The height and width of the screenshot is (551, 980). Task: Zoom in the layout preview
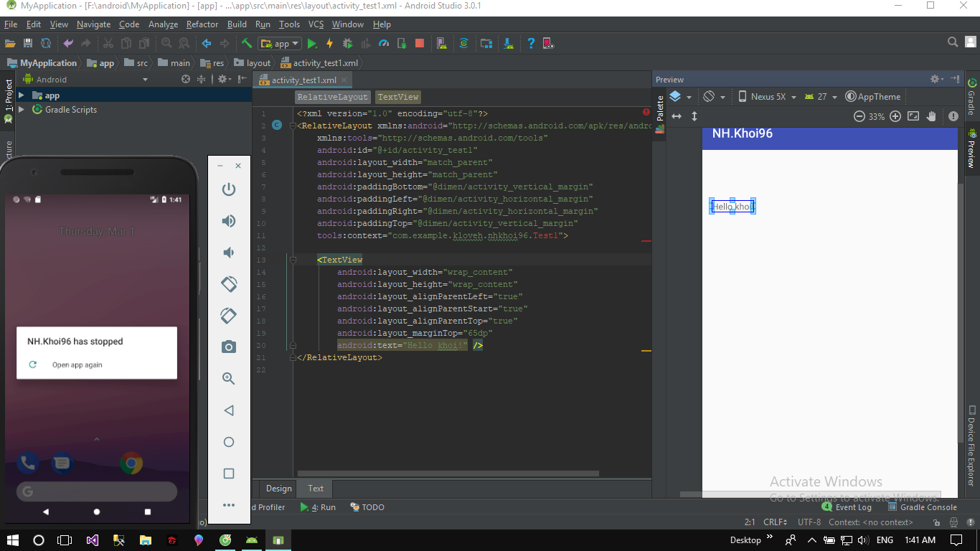coord(895,116)
